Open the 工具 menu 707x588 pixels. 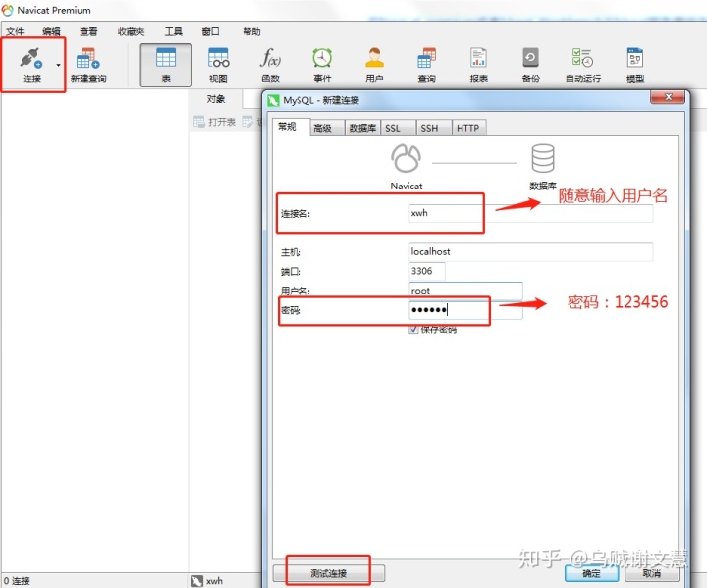coord(173,31)
